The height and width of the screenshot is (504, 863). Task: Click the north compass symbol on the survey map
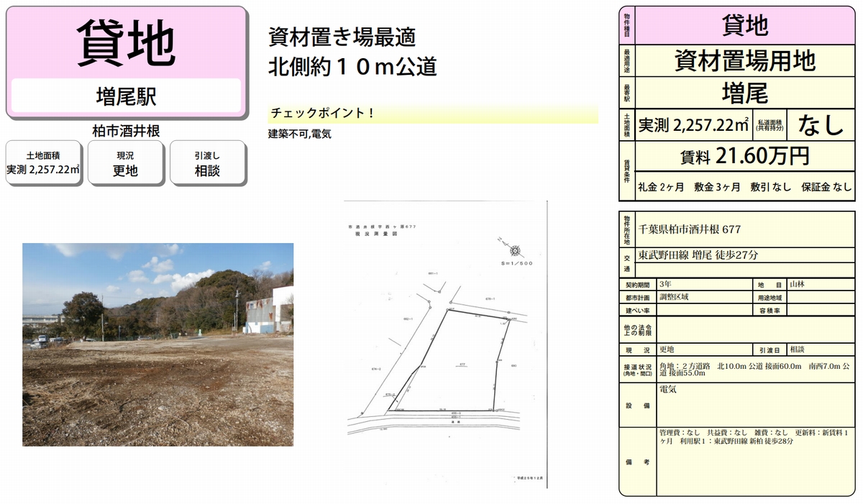click(x=515, y=251)
